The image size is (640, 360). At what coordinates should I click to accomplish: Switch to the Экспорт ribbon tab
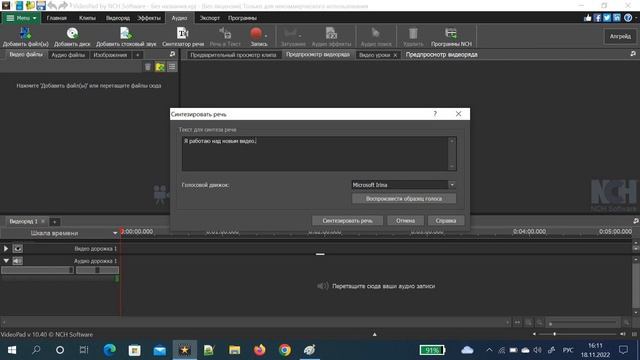[x=209, y=18]
